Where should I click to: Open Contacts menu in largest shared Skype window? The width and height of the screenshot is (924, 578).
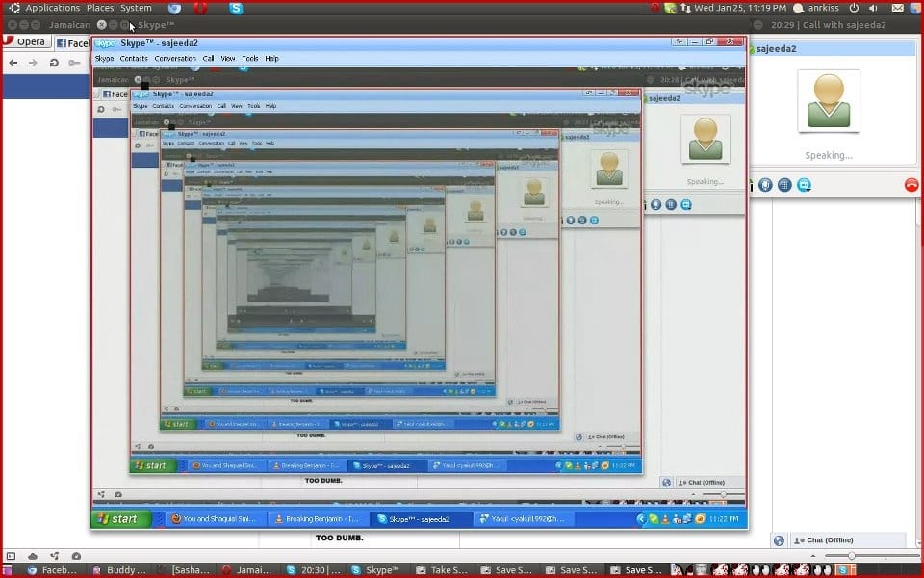point(134,59)
